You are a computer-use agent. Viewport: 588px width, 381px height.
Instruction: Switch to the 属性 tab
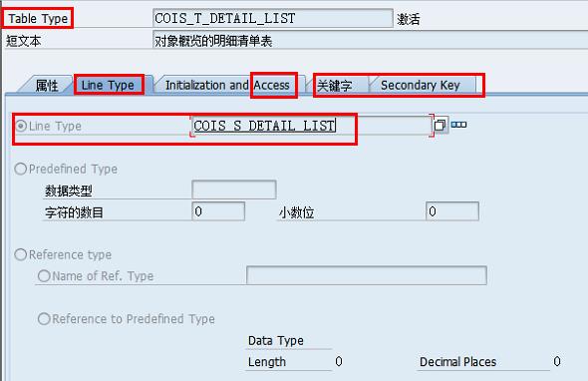coord(46,85)
